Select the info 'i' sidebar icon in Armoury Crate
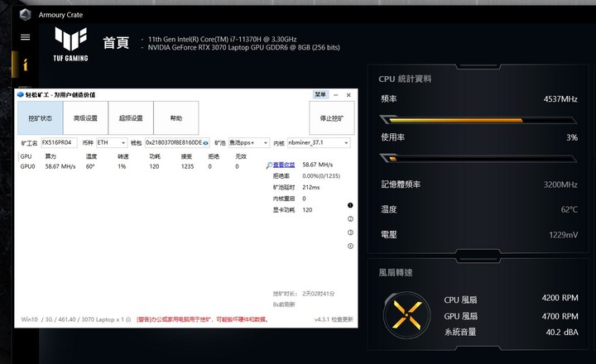 pos(25,65)
